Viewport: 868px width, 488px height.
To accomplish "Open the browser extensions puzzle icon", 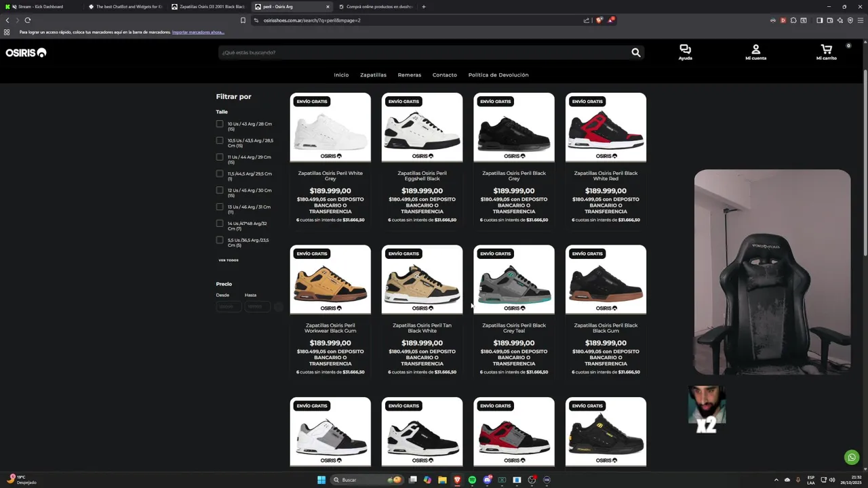I will (793, 20).
